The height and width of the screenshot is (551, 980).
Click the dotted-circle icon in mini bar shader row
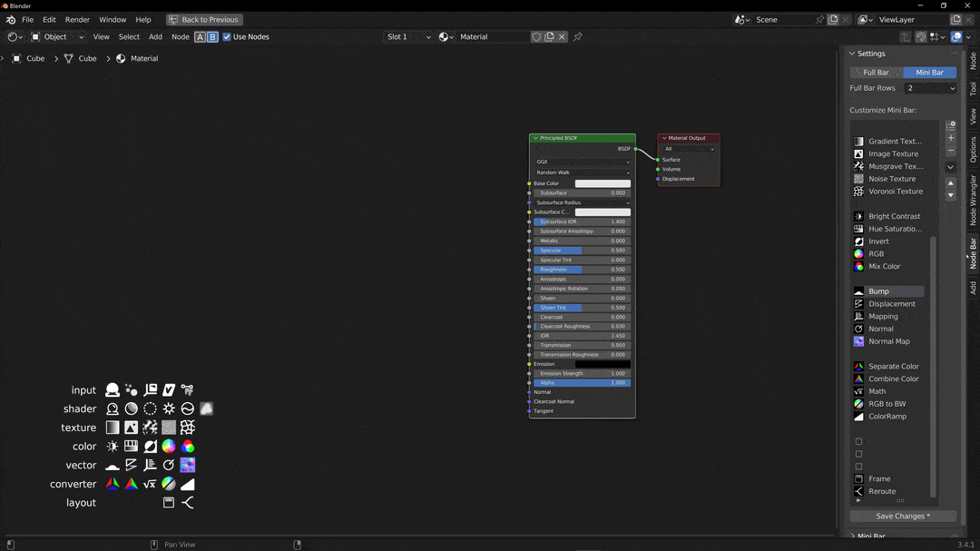tap(150, 408)
